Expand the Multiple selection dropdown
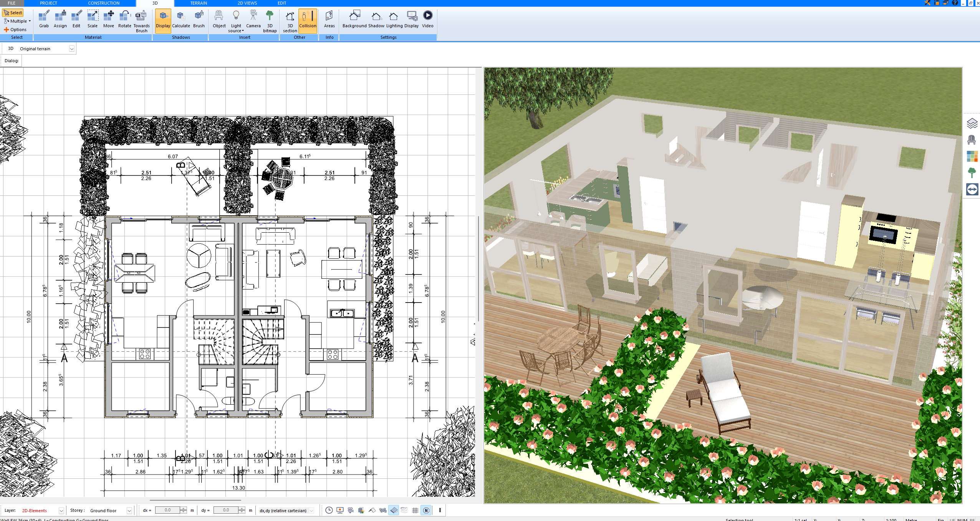Screen dimensions: 980x521 click(x=17, y=21)
